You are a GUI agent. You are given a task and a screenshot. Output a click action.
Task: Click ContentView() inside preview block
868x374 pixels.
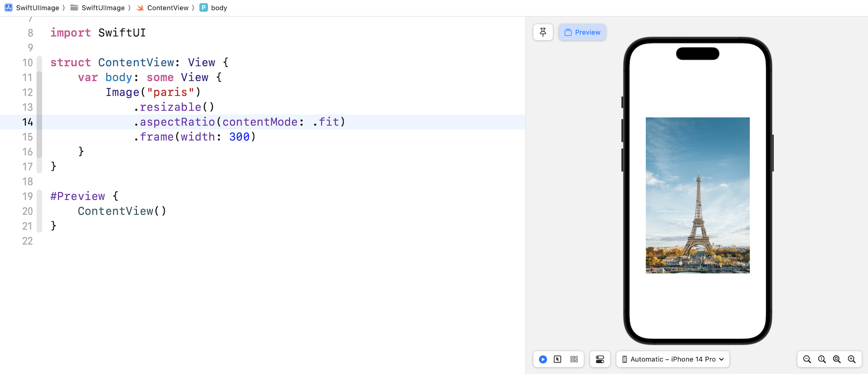click(122, 211)
